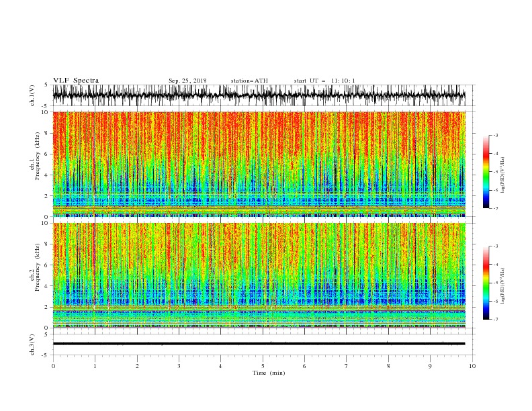The image size is (532, 411).
Task: Click the ch.2 spectrogram color bar
Action: tap(486, 283)
